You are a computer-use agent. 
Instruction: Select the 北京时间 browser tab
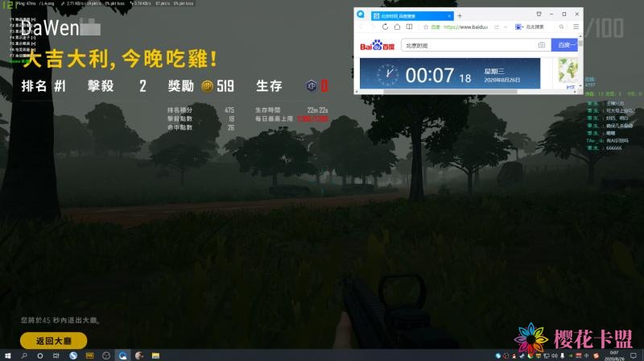(x=411, y=15)
